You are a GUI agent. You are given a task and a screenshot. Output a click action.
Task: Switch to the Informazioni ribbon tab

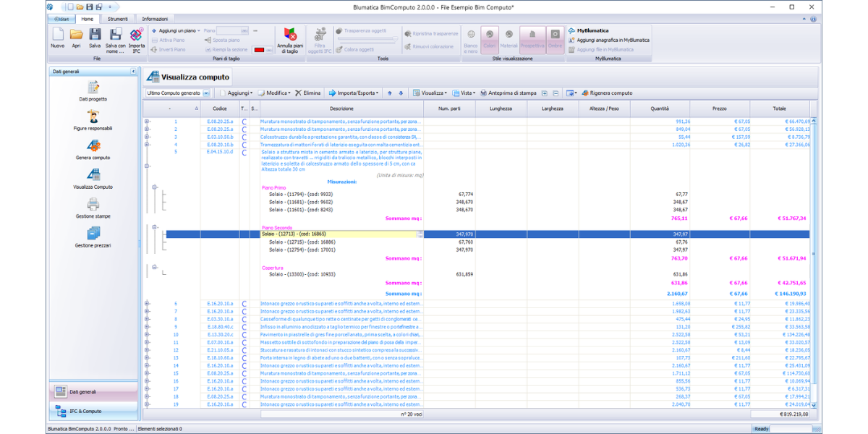click(155, 18)
